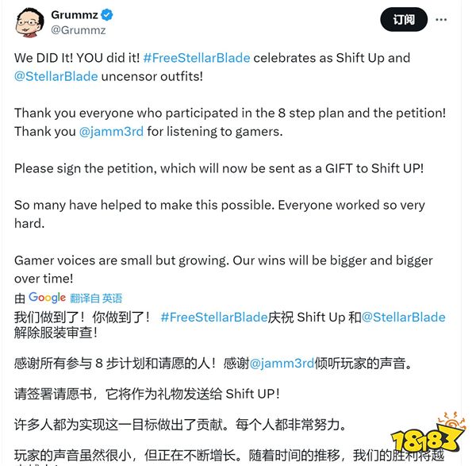Open #FreeStellarBlade hashtag in Chinese translation
Viewport: 476px width, 466px height.
pos(214,317)
